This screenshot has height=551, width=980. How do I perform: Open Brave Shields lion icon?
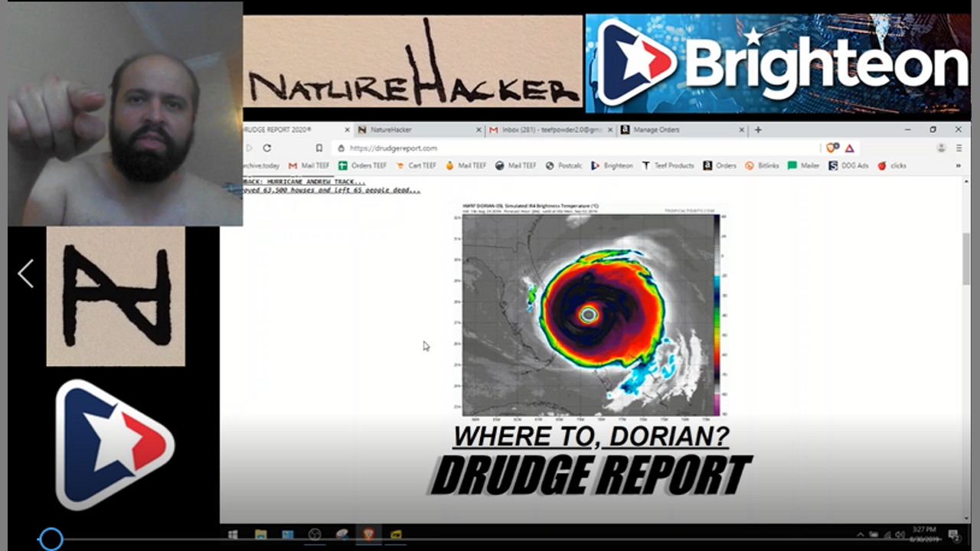[x=831, y=148]
